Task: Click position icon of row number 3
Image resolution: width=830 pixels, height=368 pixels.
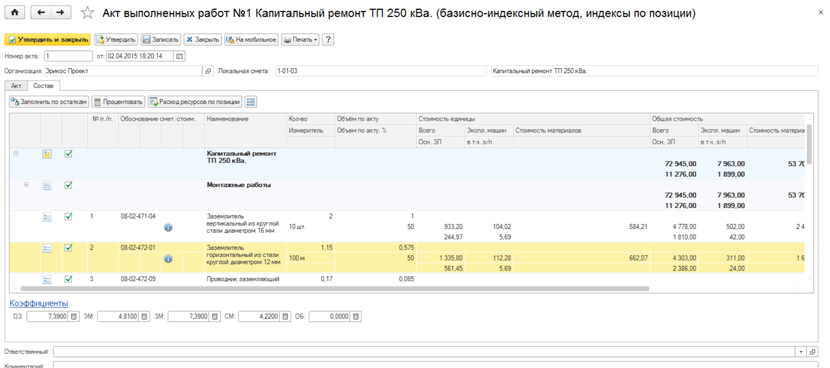Action: [x=47, y=279]
